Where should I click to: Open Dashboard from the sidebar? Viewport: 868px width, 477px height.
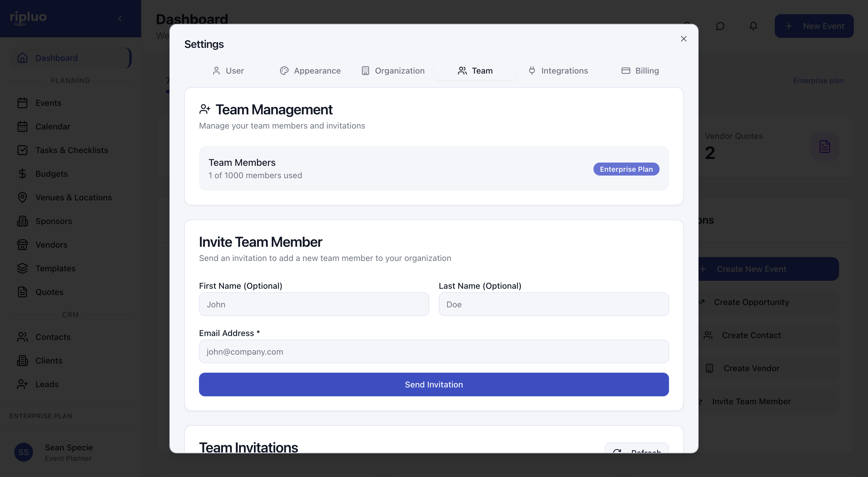pos(71,58)
